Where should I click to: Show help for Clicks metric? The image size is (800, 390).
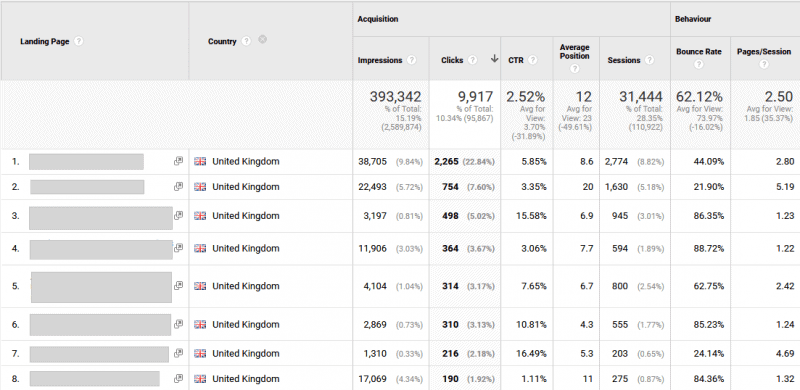point(472,60)
